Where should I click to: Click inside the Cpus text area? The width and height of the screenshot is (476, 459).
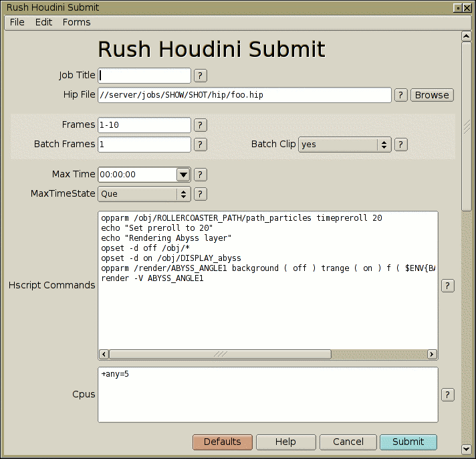pos(268,395)
